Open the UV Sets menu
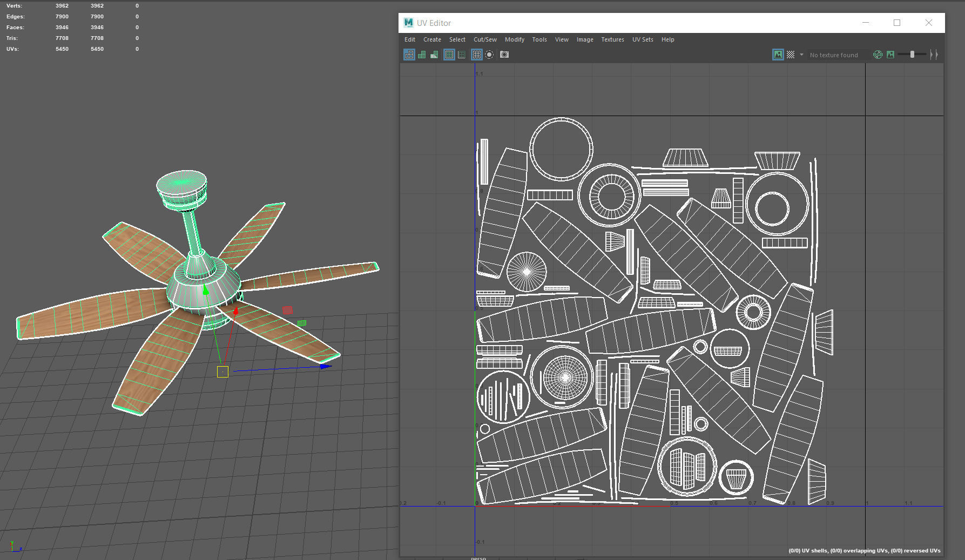 tap(643, 39)
